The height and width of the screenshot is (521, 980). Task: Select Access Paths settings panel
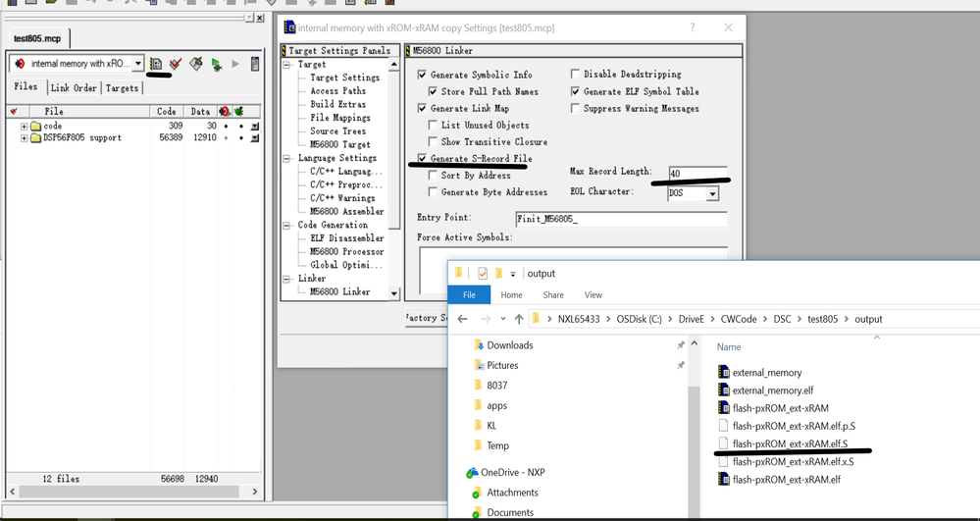pyautogui.click(x=338, y=90)
